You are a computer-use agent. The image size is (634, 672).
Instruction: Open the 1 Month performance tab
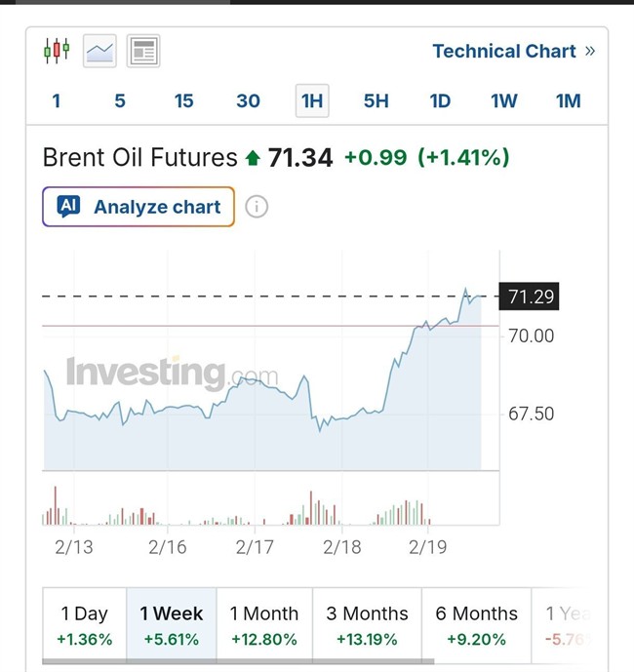point(263,625)
